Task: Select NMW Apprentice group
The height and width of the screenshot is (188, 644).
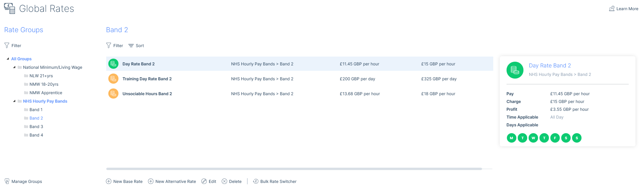Action: (45, 93)
